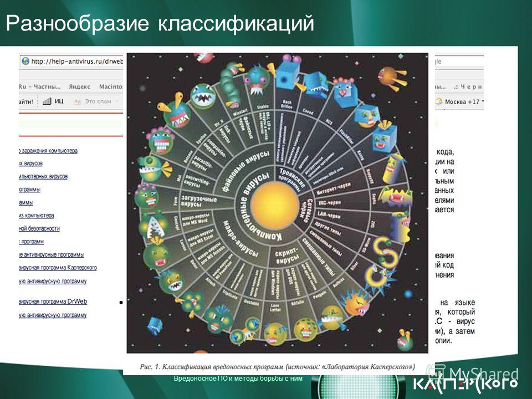The width and height of the screenshot is (532, 399).
Task: Click the 'ограммы' sidebar link
Action: click(x=30, y=190)
